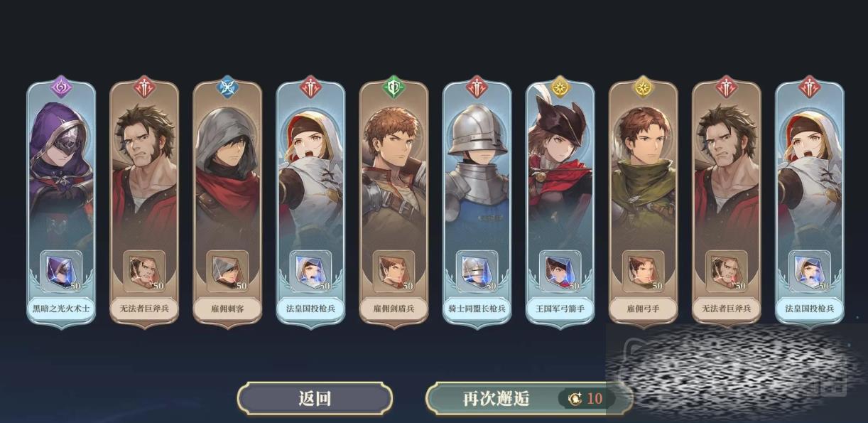Select the 雇佣剑盾兵 shard icon
868x423 pixels.
[x=394, y=272]
